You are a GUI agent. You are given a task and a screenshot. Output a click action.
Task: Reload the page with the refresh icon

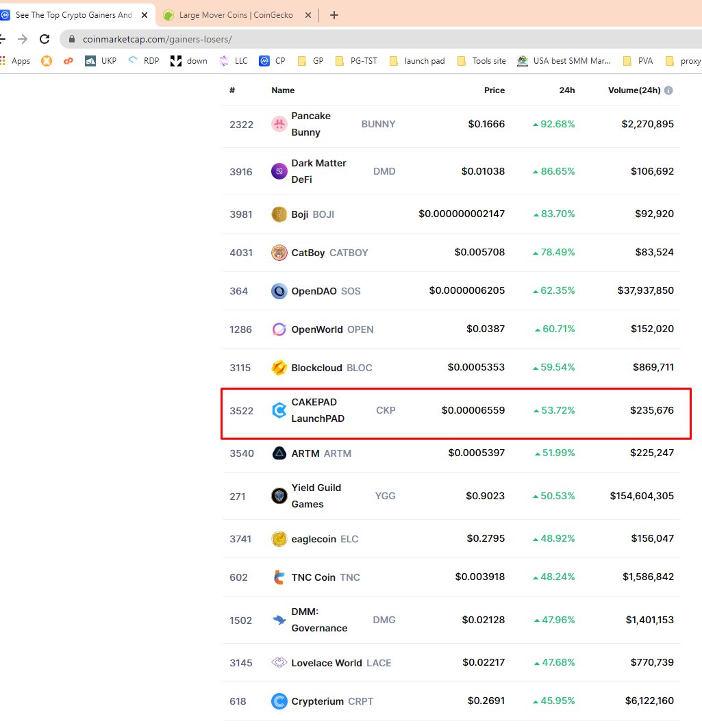pyautogui.click(x=45, y=39)
